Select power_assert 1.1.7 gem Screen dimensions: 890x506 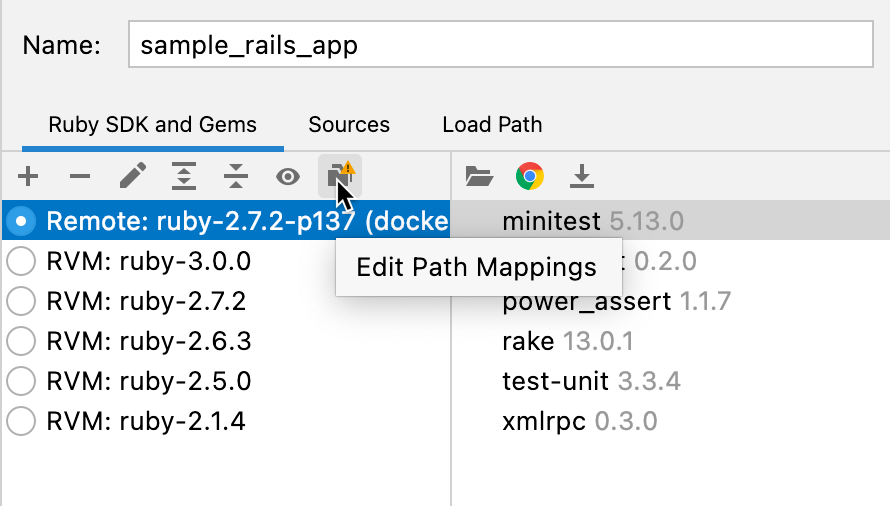[616, 302]
